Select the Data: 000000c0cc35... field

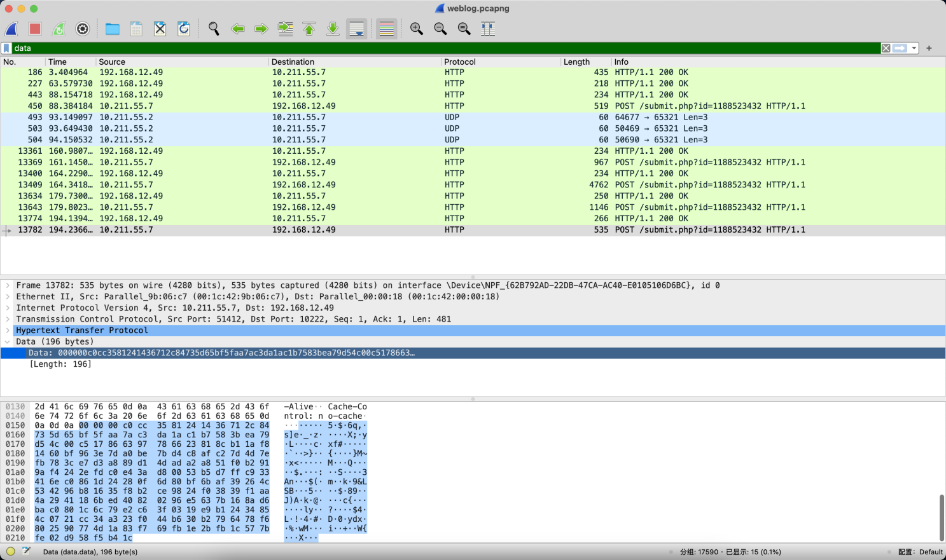click(473, 353)
